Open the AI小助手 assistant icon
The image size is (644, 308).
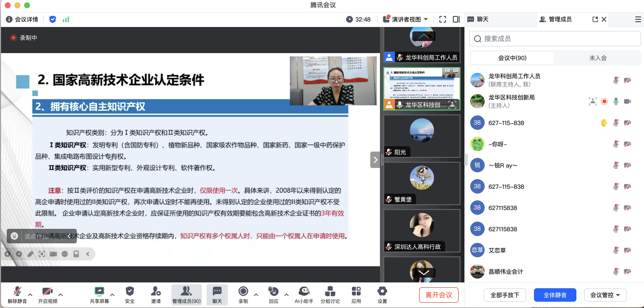point(304,291)
